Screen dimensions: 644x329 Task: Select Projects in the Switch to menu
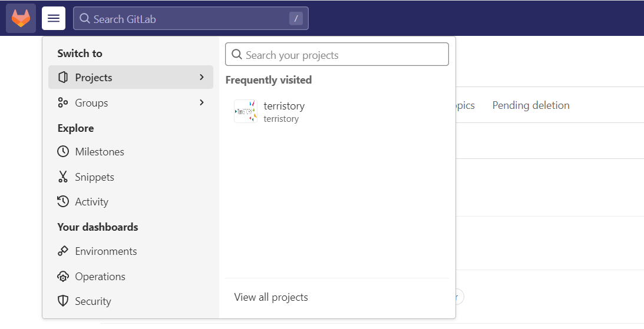click(131, 77)
